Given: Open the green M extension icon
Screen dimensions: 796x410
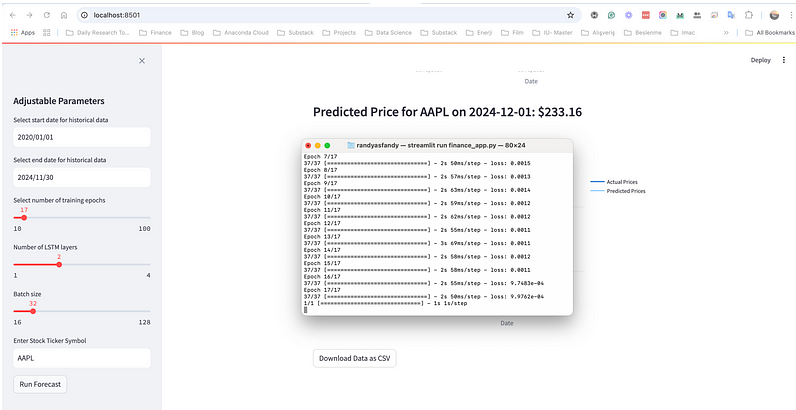Looking at the screenshot, I should [680, 15].
